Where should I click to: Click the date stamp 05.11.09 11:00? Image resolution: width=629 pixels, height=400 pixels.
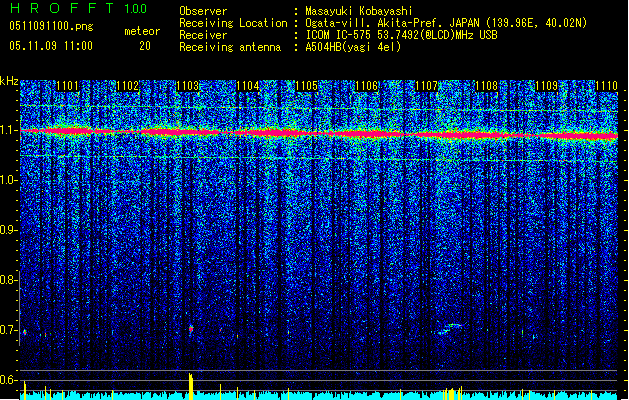click(51, 46)
